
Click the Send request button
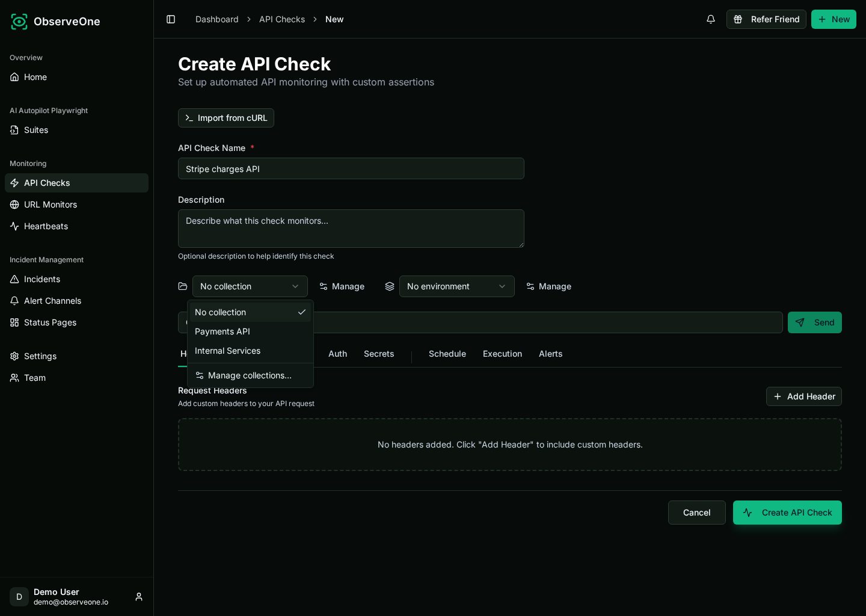(815, 322)
